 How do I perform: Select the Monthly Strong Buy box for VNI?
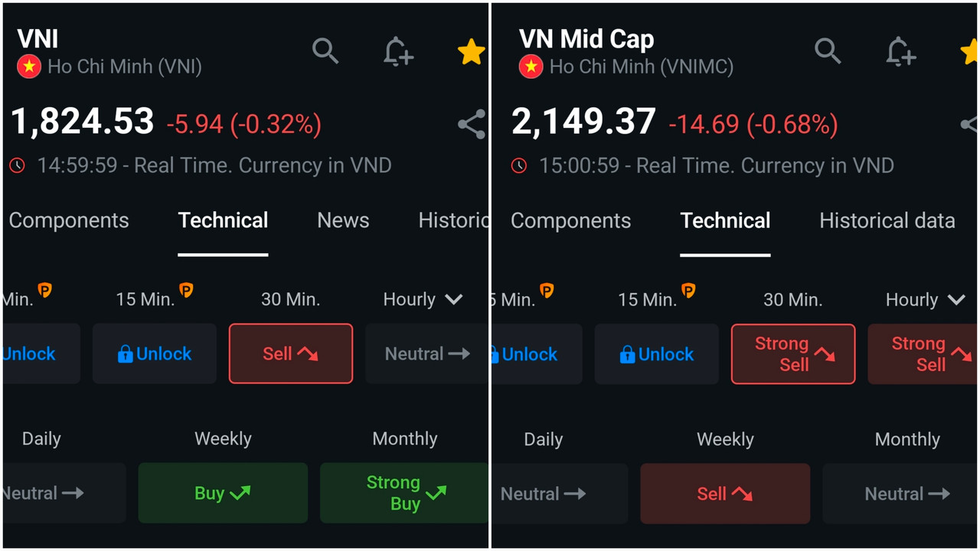point(404,493)
